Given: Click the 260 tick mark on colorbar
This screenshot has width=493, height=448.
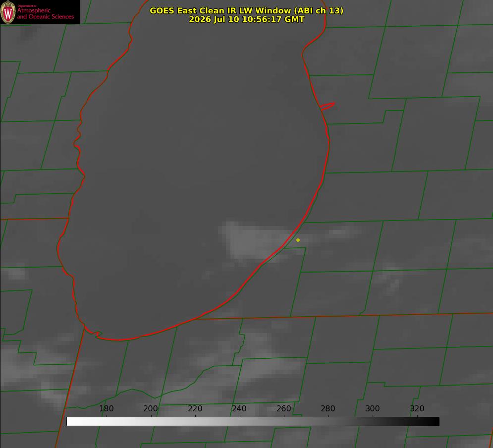Looking at the screenshot, I should (284, 416).
